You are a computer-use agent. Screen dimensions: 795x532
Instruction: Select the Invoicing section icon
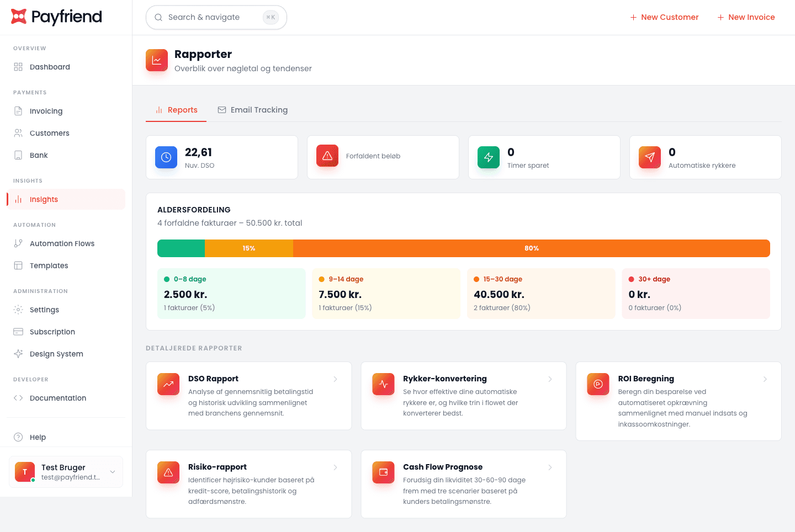[x=18, y=111]
